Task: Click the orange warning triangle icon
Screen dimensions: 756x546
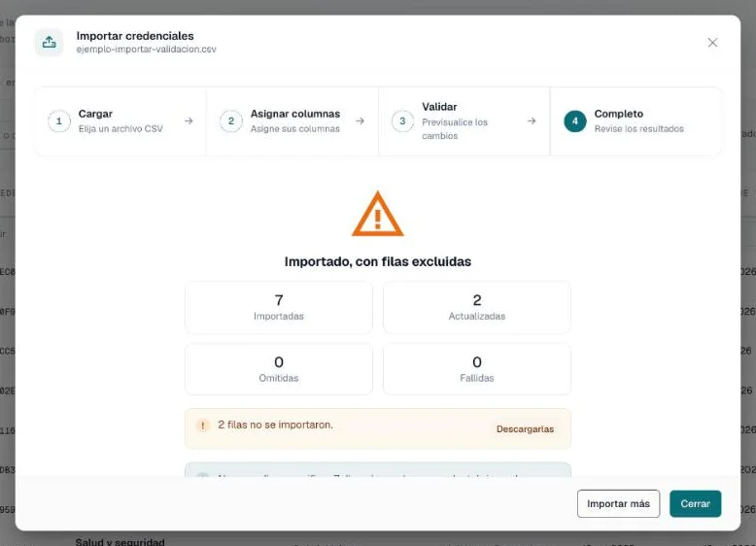Action: tap(378, 215)
